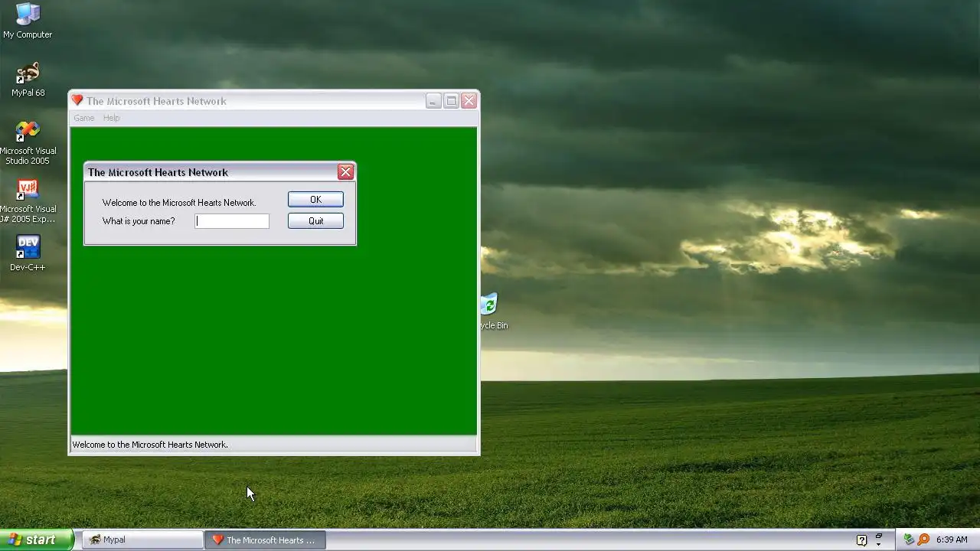Maximize the main Hearts Network window
980x551 pixels.
[452, 101]
